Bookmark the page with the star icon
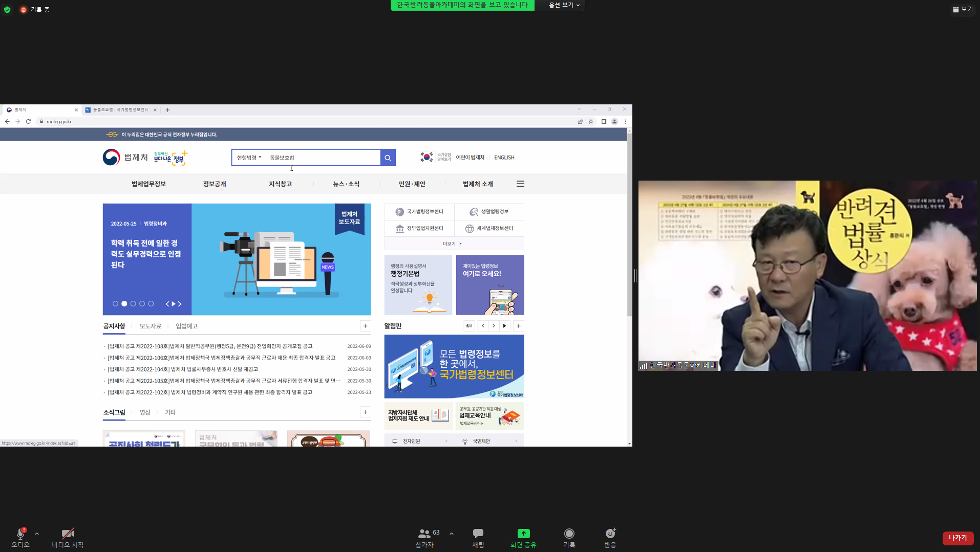Image resolution: width=980 pixels, height=552 pixels. (591, 121)
